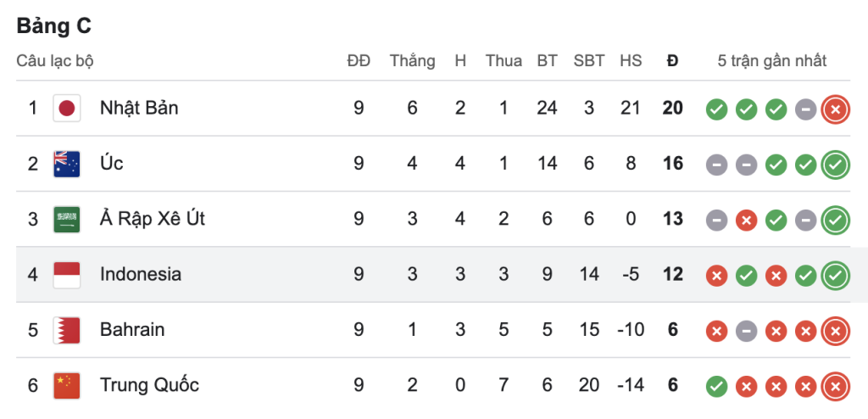This screenshot has height=419, width=868.
Task: Click Saudi Arabia's red loss icon
Action: coord(746,220)
